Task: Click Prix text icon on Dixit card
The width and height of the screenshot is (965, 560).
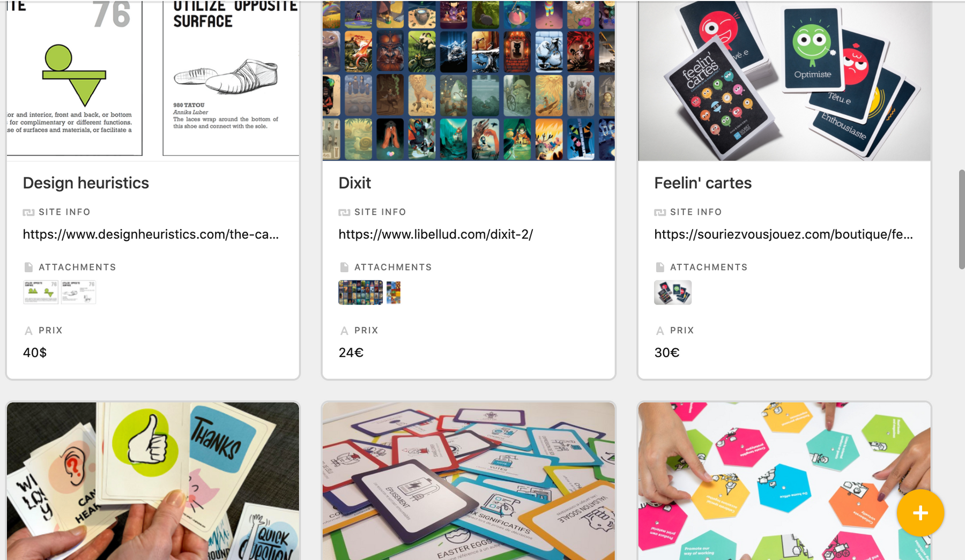Action: click(x=344, y=331)
